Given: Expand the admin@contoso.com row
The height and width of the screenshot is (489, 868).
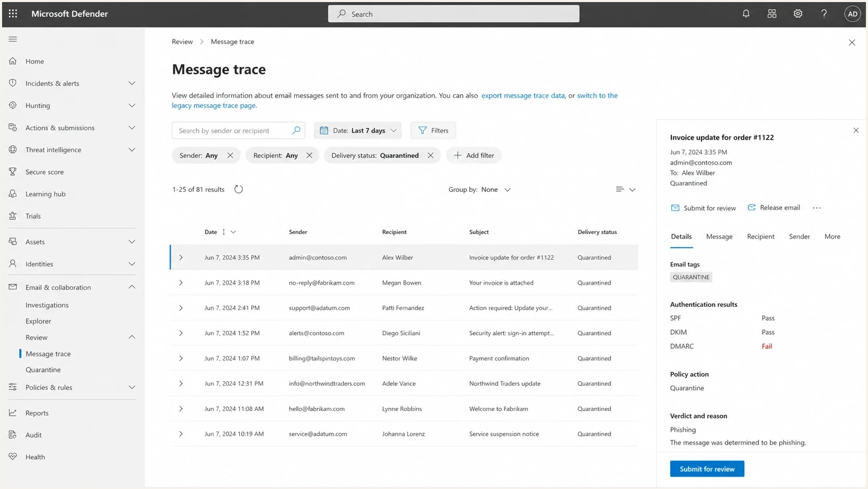Looking at the screenshot, I should coord(181,257).
